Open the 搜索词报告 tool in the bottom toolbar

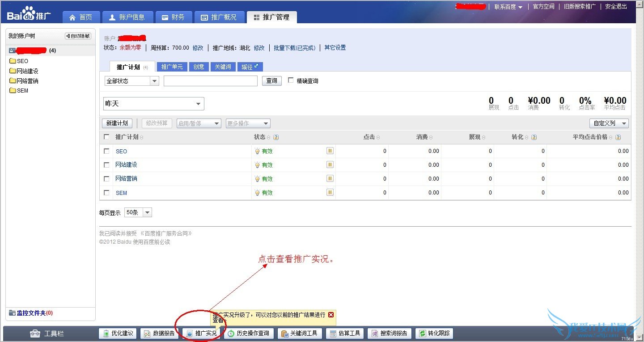(x=390, y=334)
